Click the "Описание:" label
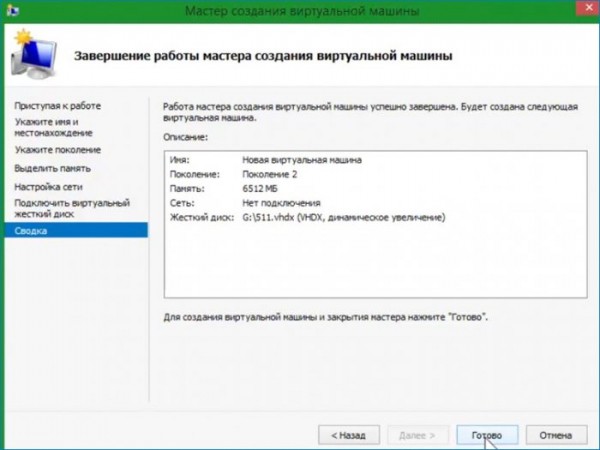600x450 pixels. (x=186, y=137)
